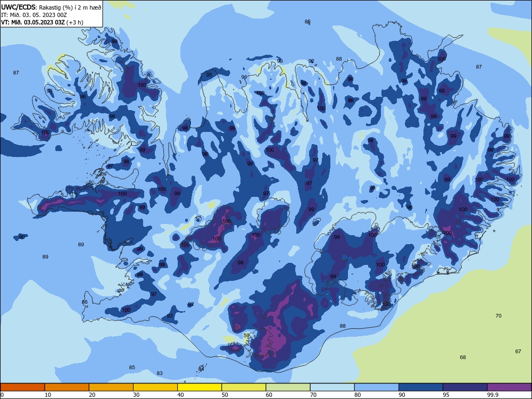Click the '95' label on the legend scale
Image resolution: width=532 pixels, height=399 pixels.
446,395
